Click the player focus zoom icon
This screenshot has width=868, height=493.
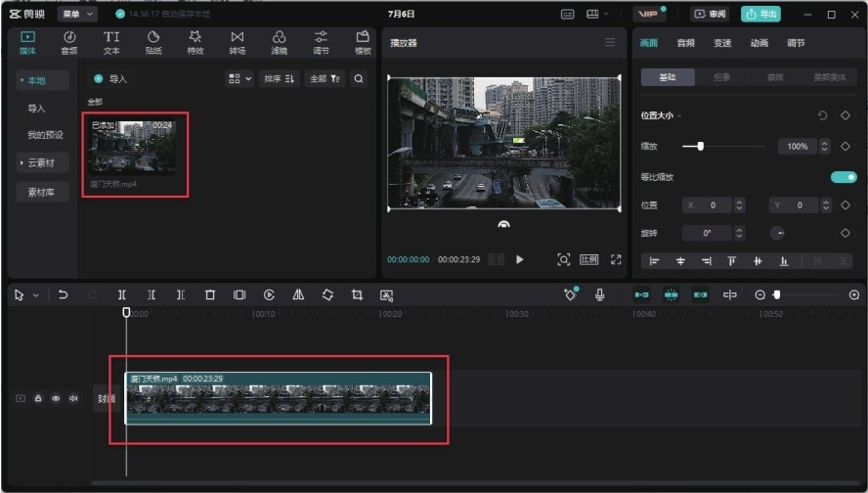(x=564, y=259)
